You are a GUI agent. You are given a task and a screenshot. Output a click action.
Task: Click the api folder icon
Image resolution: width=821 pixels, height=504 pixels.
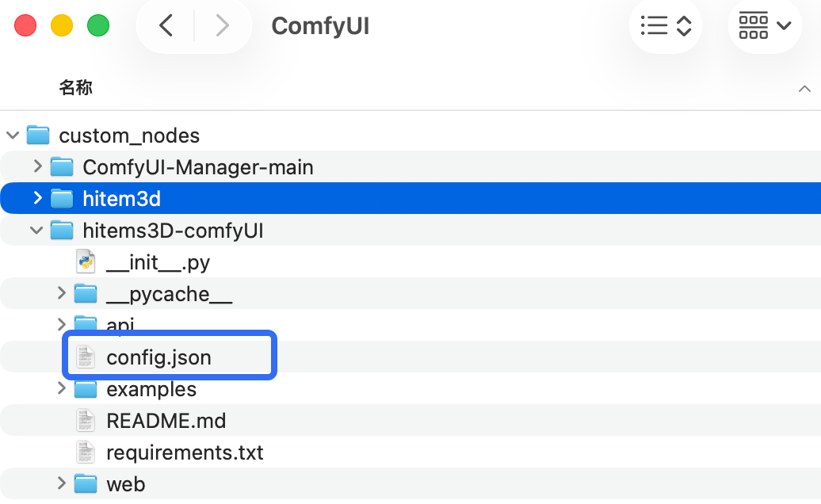tap(85, 325)
